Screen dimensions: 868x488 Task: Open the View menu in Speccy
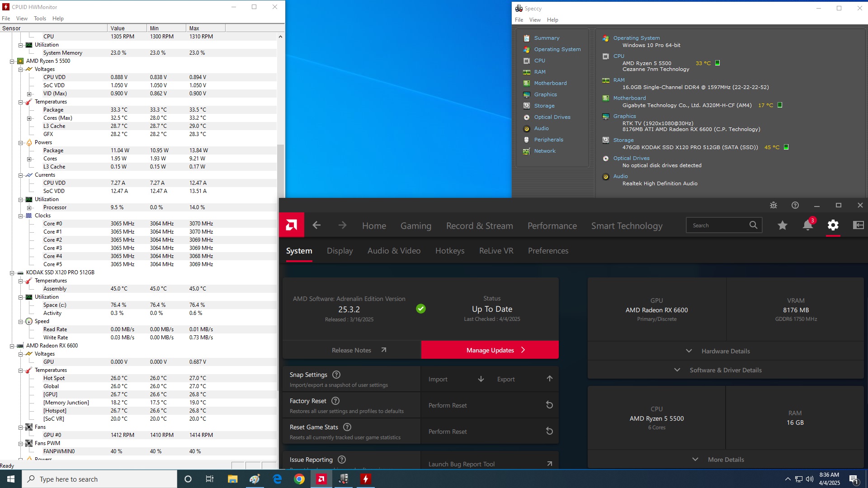(x=535, y=20)
